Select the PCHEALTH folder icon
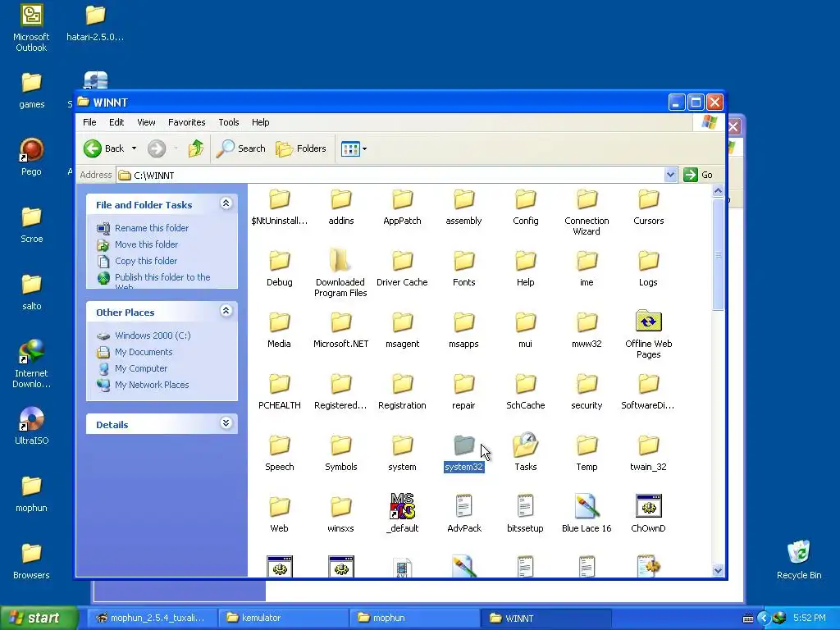 [x=279, y=384]
